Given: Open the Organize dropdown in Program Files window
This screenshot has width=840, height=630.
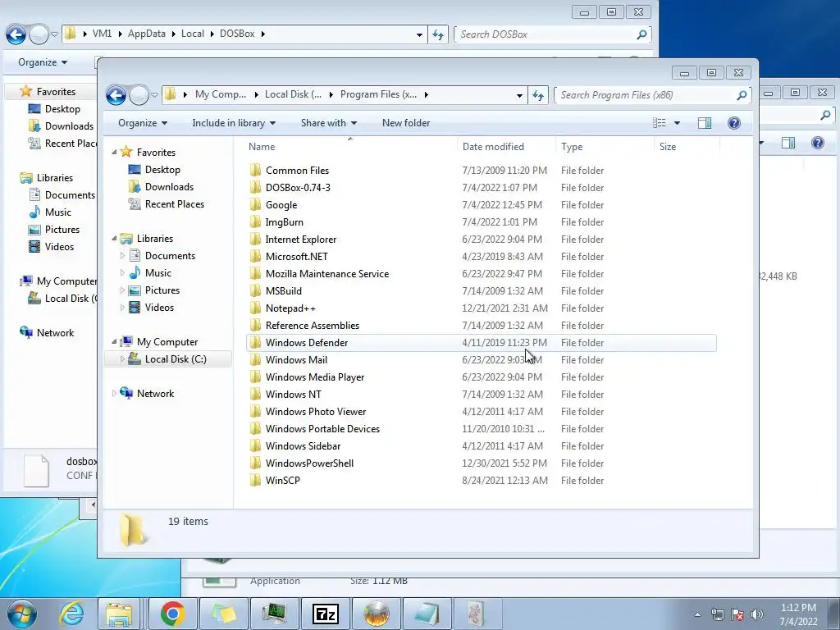Looking at the screenshot, I should pos(143,123).
